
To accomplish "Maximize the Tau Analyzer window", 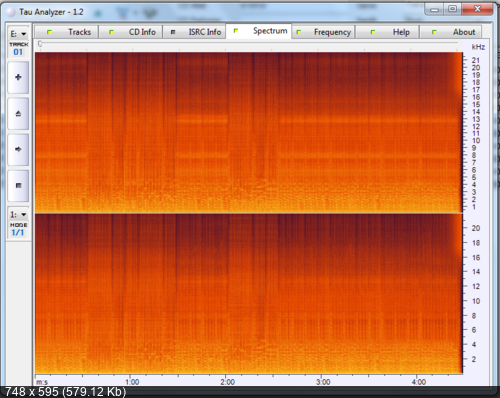I will click(452, 9).
